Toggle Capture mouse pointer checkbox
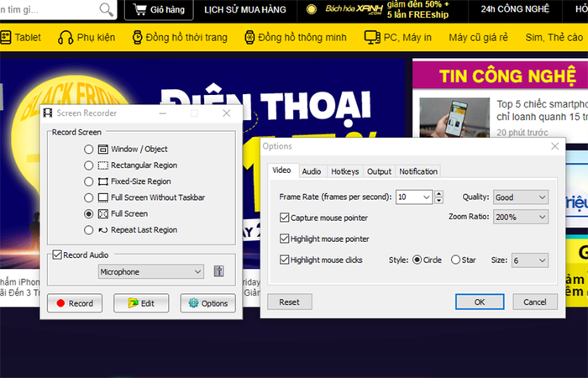The height and width of the screenshot is (378, 588). 284,218
